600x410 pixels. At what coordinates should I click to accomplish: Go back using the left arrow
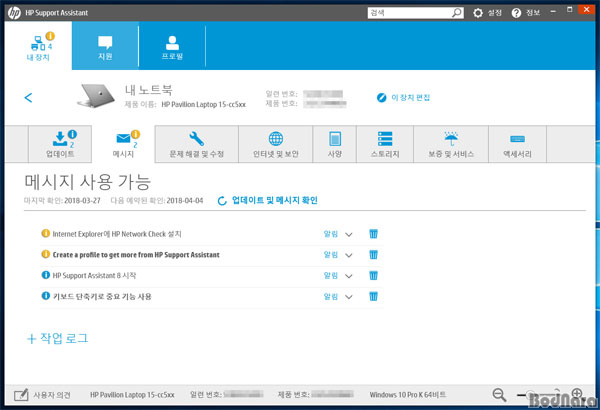[28, 98]
